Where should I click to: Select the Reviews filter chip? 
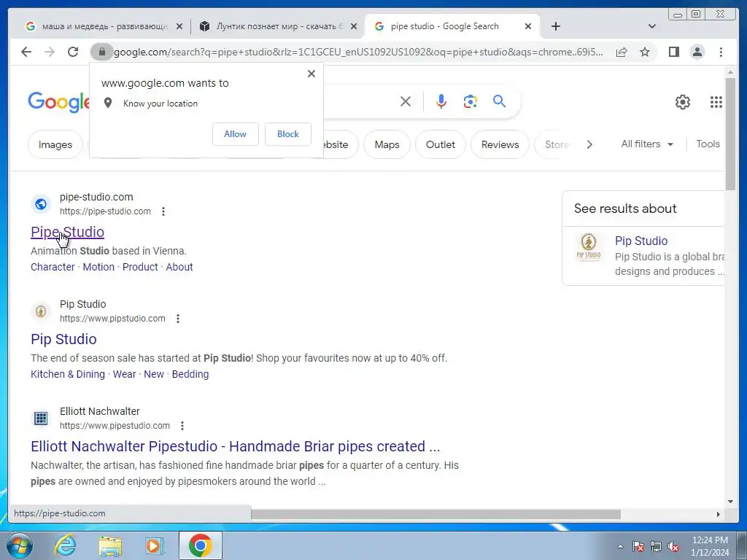point(500,144)
